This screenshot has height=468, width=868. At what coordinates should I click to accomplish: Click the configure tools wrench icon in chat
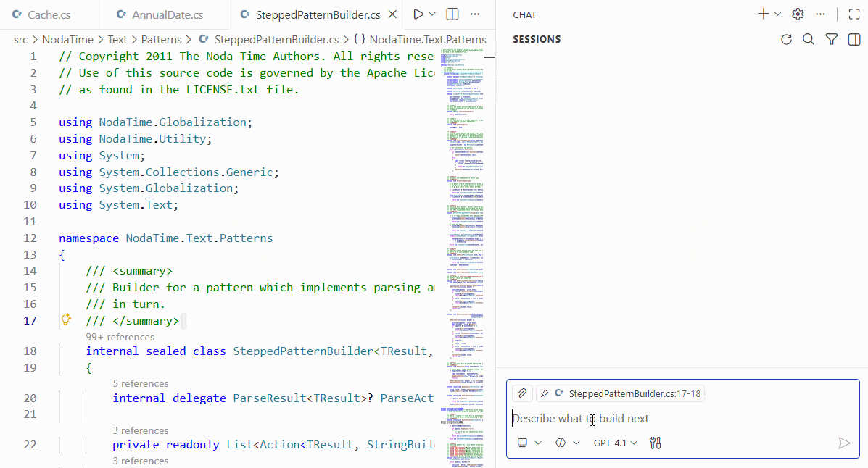655,443
